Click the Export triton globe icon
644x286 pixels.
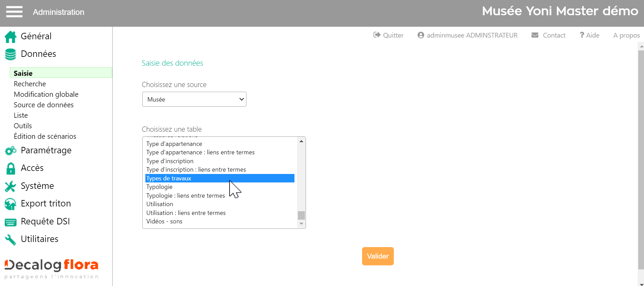(10, 204)
